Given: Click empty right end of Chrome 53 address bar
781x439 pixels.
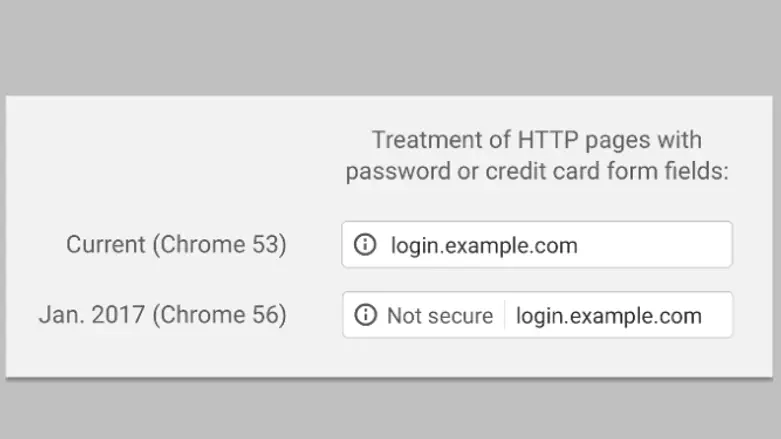Looking at the screenshot, I should point(680,245).
